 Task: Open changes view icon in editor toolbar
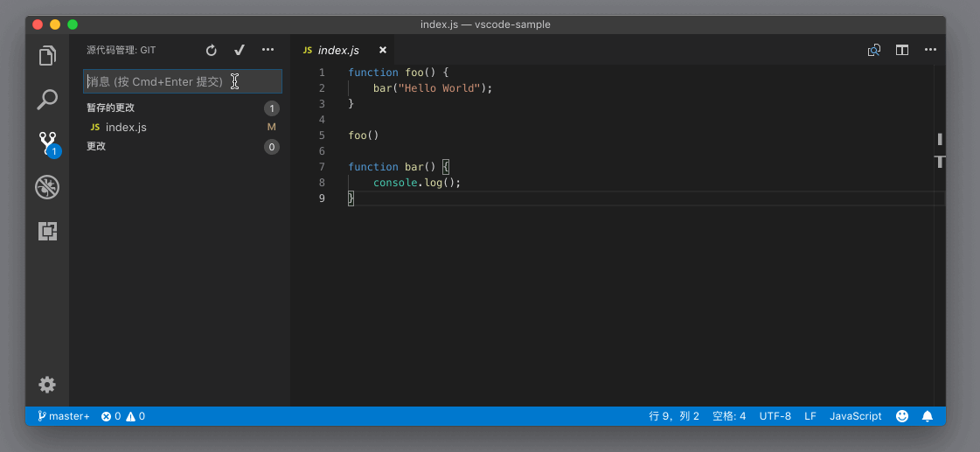tap(873, 51)
